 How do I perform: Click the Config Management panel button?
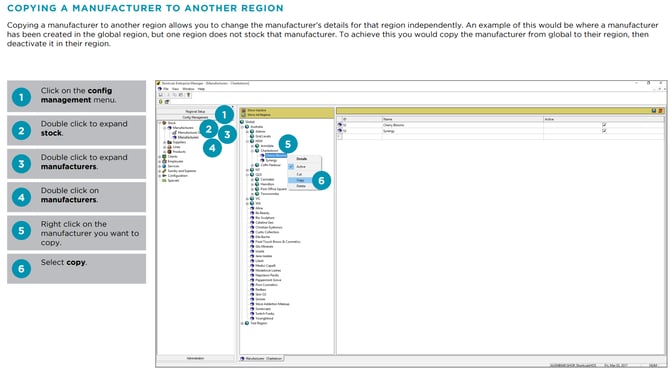(195, 117)
